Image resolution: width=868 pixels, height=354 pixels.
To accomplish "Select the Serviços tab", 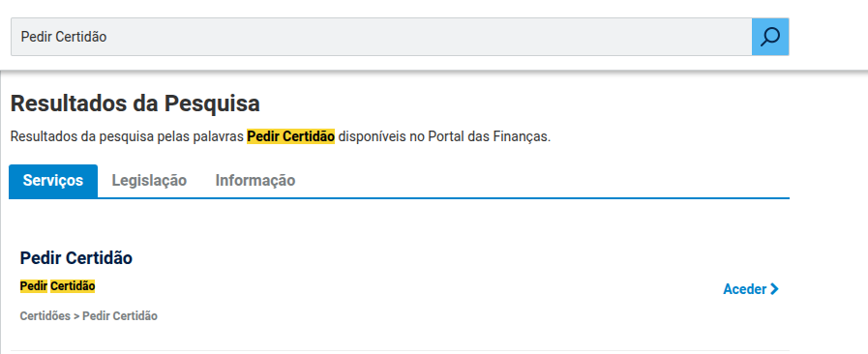I will tap(53, 181).
